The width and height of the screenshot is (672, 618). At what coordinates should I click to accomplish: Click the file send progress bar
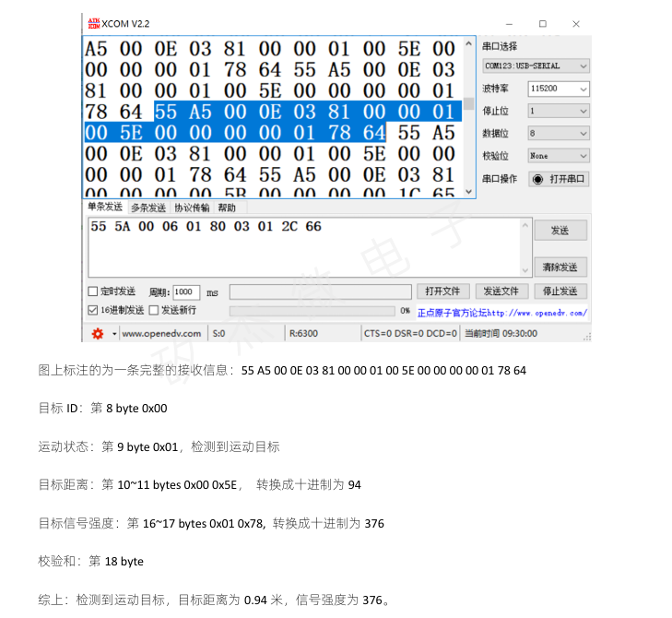point(312,311)
